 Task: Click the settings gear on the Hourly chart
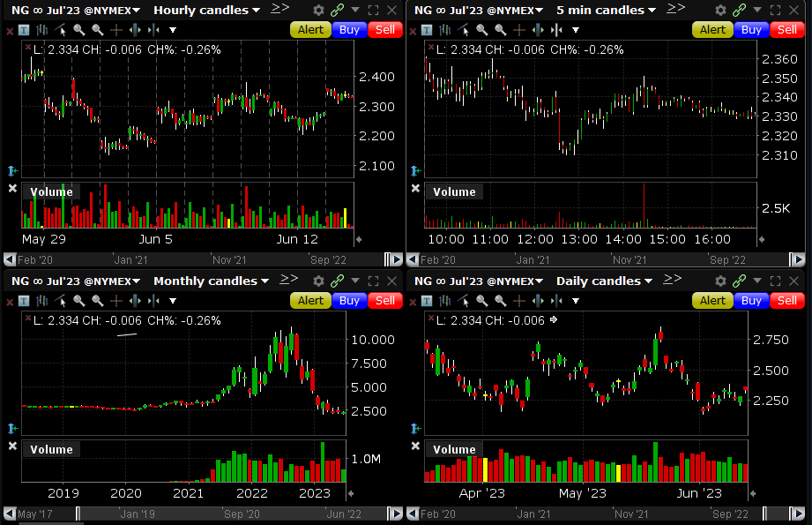pos(317,10)
